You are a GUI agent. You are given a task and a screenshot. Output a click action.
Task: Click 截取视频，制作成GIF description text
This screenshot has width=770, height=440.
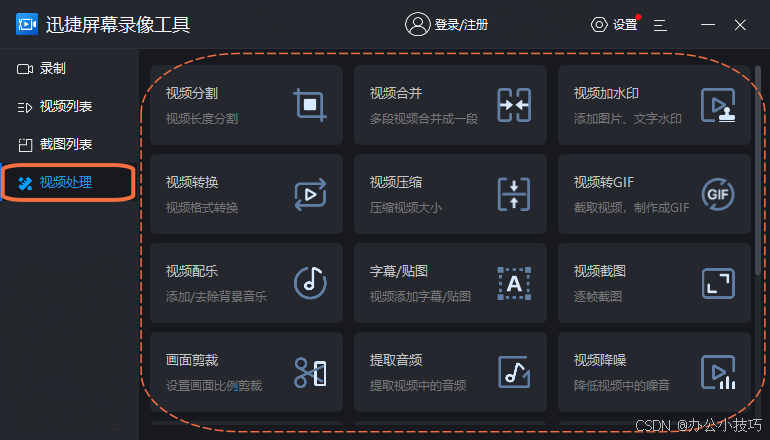(632, 208)
